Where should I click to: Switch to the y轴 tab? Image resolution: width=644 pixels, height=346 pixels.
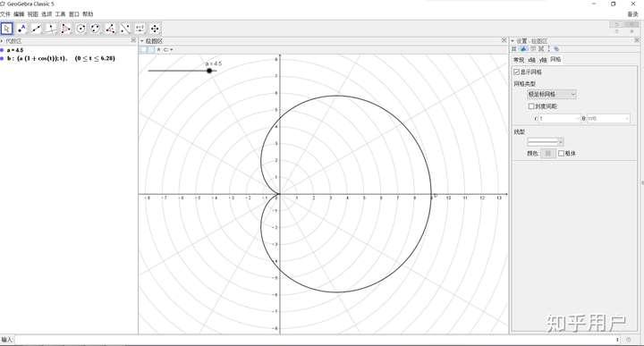click(x=543, y=60)
